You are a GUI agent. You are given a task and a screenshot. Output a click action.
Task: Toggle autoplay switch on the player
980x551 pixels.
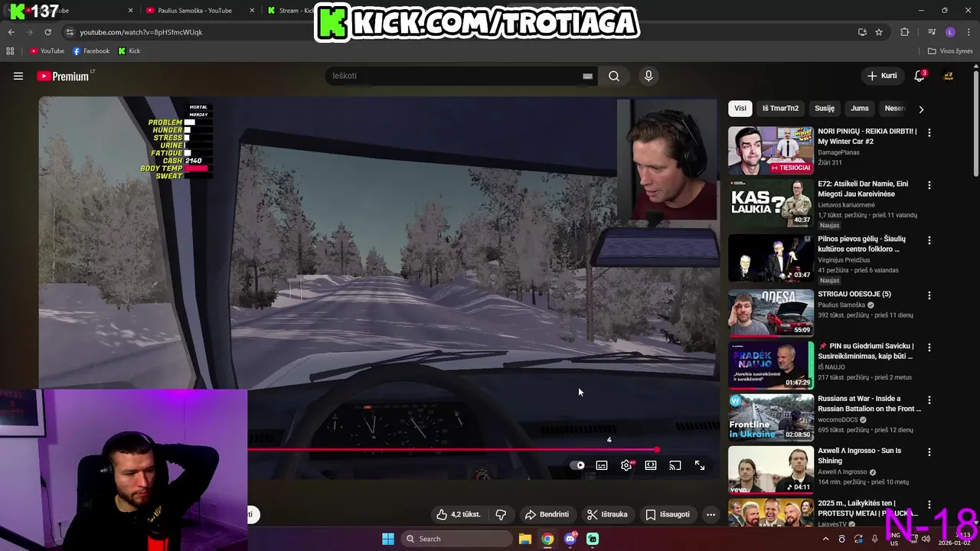tap(578, 465)
